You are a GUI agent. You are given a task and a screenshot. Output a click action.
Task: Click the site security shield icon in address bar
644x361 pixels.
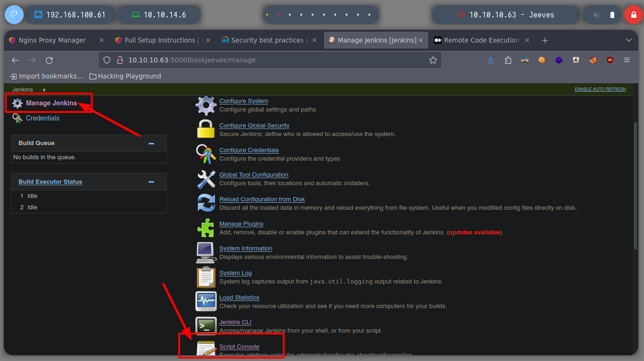pyautogui.click(x=107, y=60)
